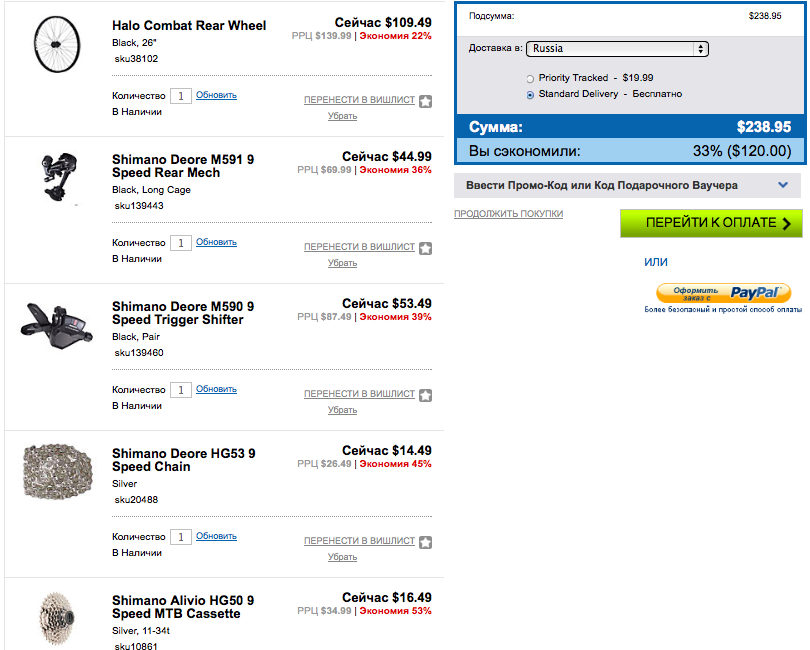Remove the Shimano Deore HG53 chain via Убрать
The height and width of the screenshot is (650, 810).
[x=342, y=557]
